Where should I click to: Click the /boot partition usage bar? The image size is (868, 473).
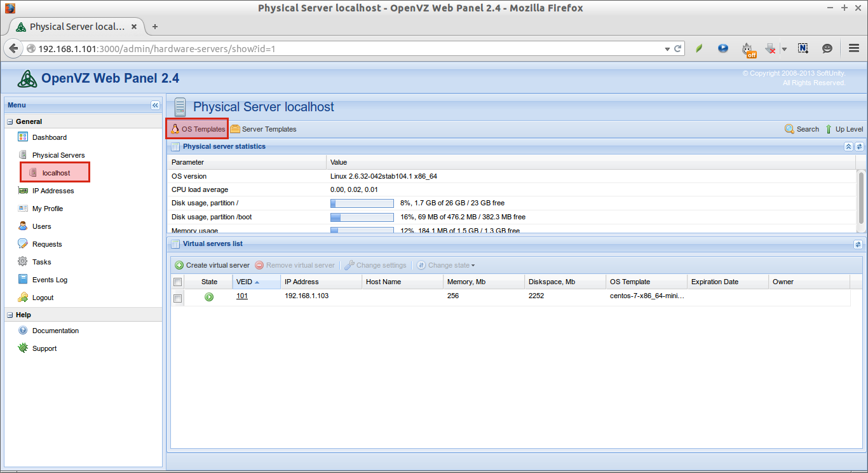coord(362,217)
